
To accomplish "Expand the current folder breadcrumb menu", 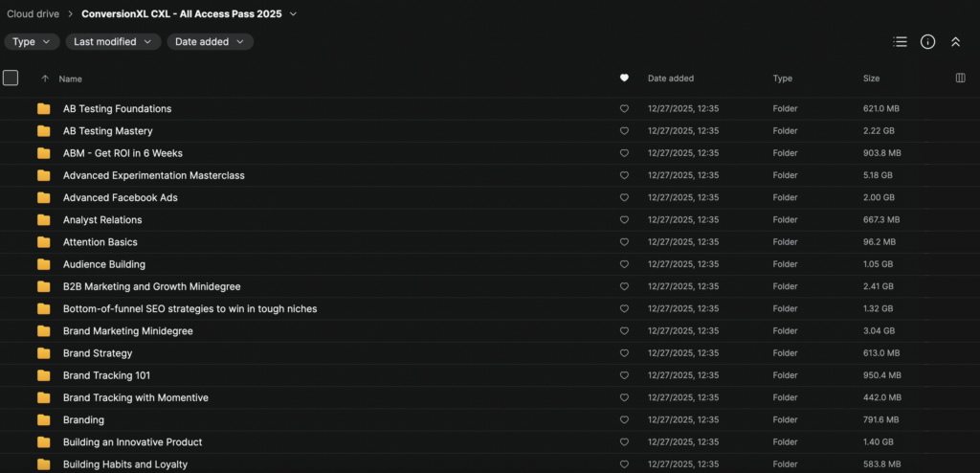I will (x=294, y=13).
